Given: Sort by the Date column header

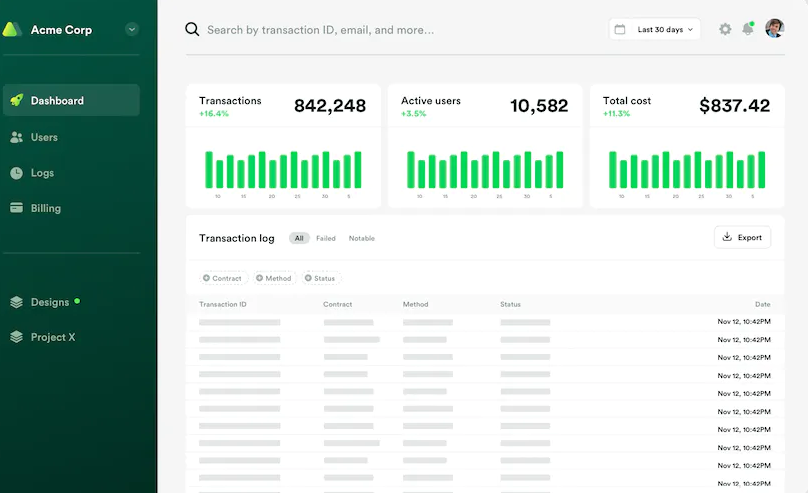Looking at the screenshot, I should tap(763, 304).
